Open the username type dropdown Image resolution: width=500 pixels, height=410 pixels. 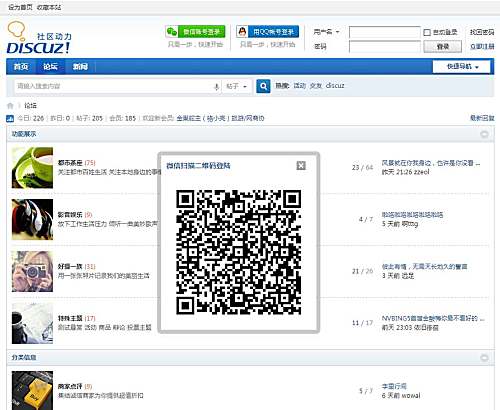coord(326,32)
